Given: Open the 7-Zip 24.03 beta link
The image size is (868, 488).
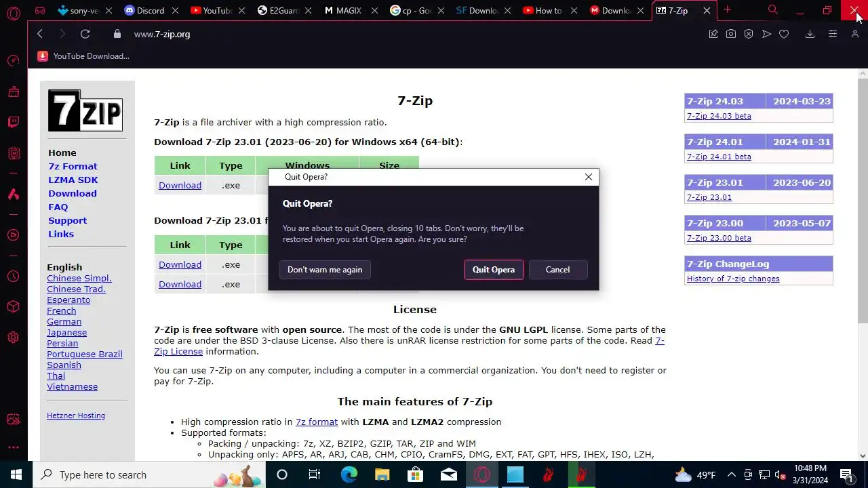Looking at the screenshot, I should tap(719, 116).
